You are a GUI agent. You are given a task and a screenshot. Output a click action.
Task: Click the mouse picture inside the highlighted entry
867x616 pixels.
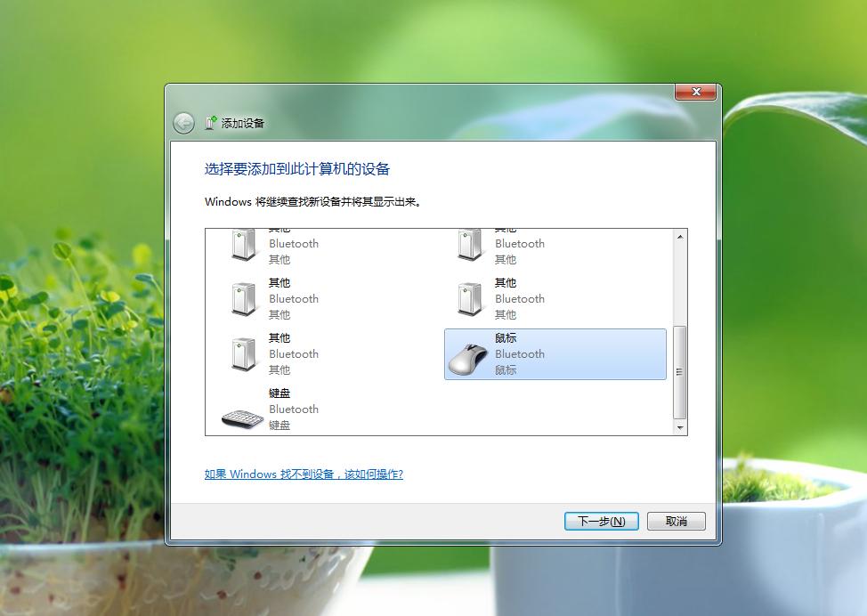tap(469, 356)
